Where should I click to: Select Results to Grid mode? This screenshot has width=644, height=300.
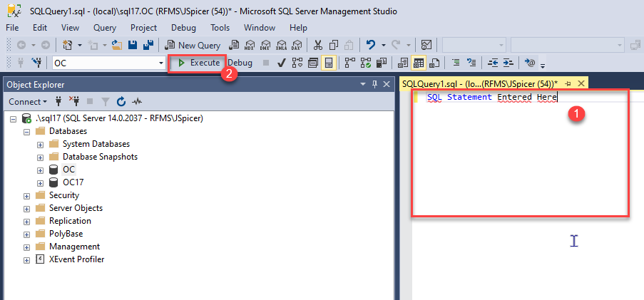click(x=419, y=63)
